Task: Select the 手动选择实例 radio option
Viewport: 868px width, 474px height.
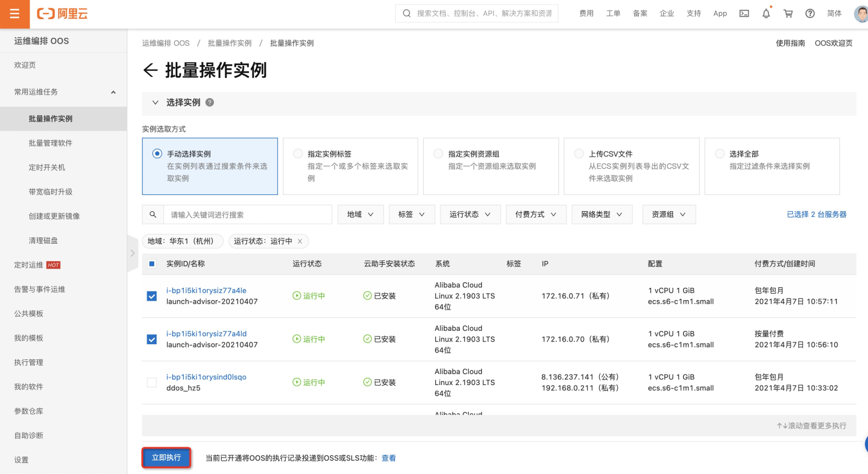Action: (157, 154)
